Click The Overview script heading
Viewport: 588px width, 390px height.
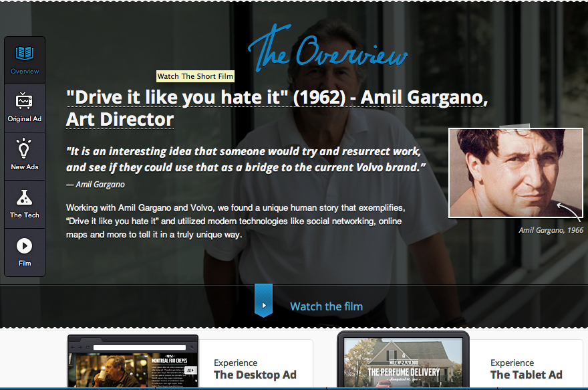(327, 48)
